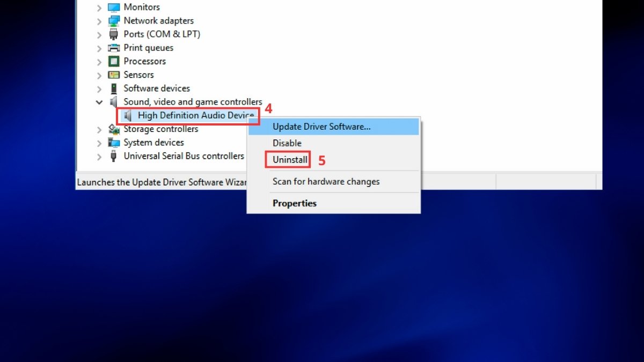This screenshot has height=362, width=644.
Task: Click the Print queues printer icon
Action: pyautogui.click(x=113, y=48)
